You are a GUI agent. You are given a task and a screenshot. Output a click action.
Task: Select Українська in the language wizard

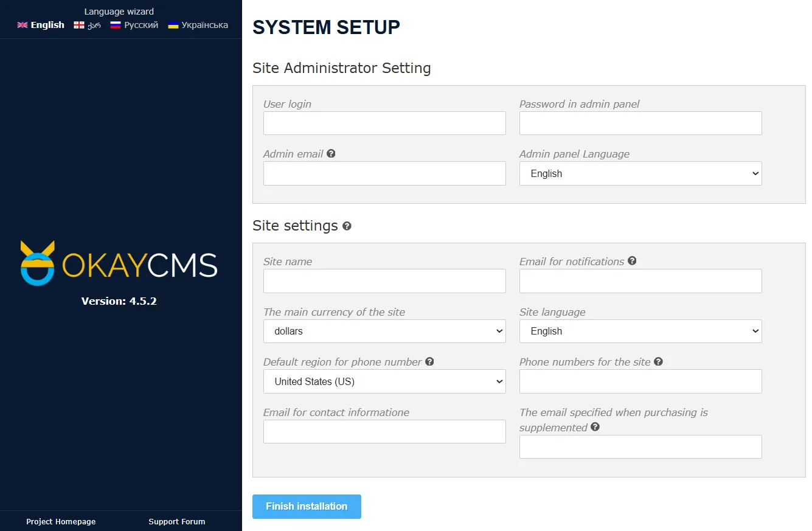[x=201, y=24]
